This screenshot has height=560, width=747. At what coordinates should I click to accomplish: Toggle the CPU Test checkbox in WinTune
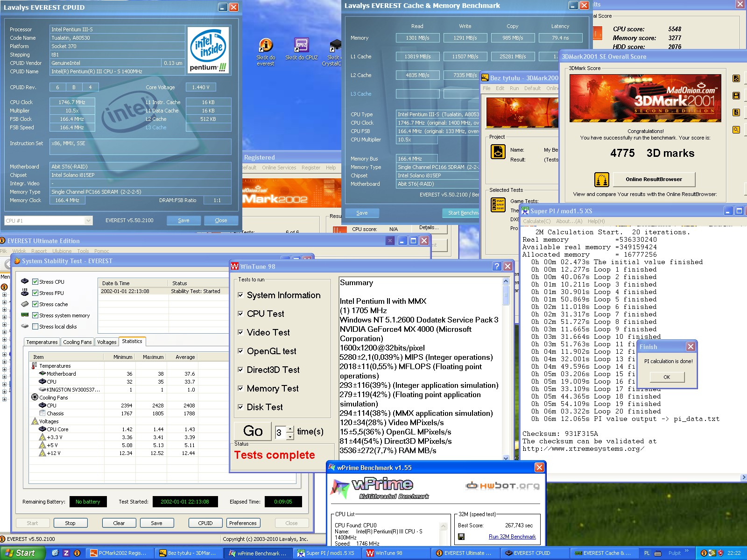240,314
